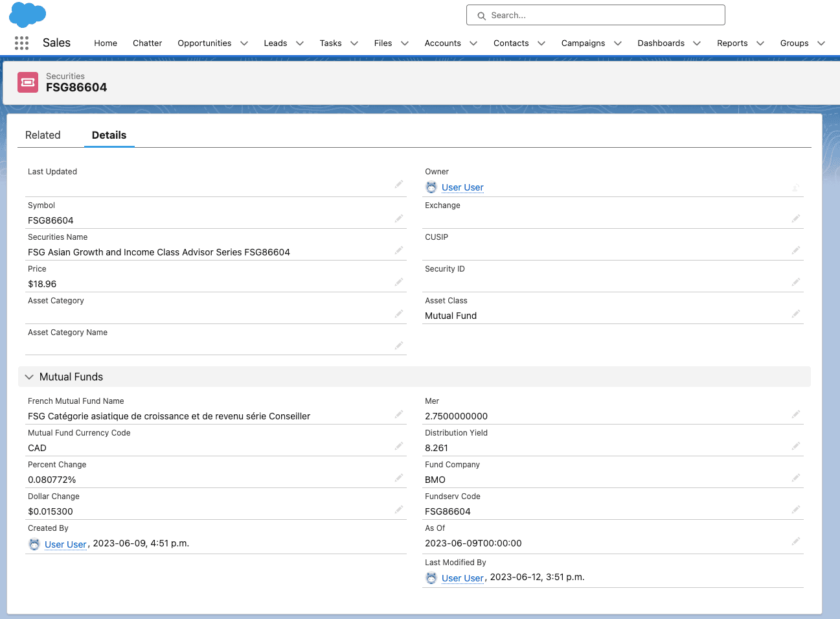Collapse the Mutual Funds section
840x619 pixels.
29,377
